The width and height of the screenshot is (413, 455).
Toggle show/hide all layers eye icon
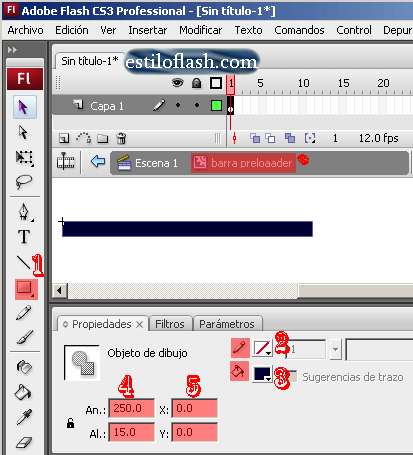(178, 82)
